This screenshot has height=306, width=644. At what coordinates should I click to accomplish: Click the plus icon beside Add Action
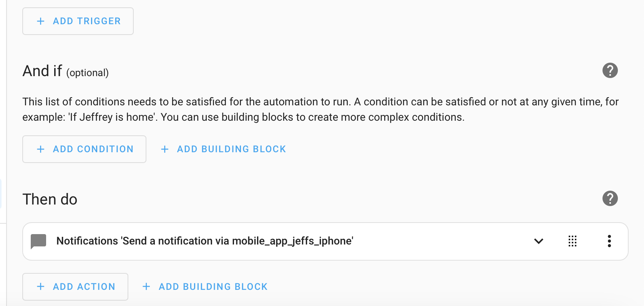41,287
